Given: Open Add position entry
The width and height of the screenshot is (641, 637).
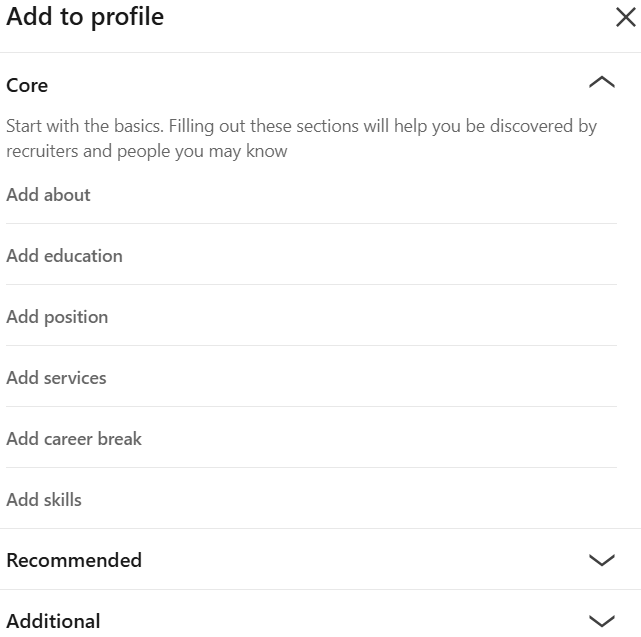Looking at the screenshot, I should tap(57, 317).
